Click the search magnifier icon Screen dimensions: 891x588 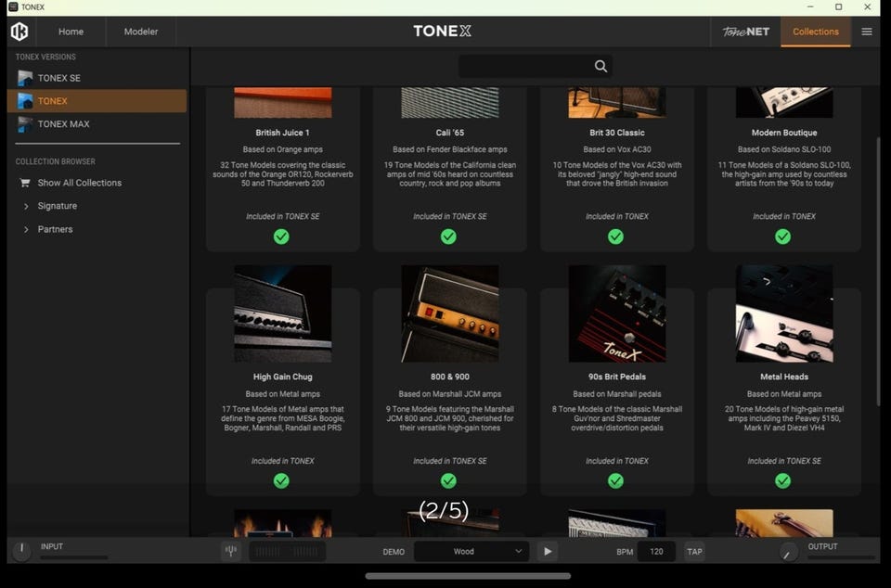click(600, 67)
